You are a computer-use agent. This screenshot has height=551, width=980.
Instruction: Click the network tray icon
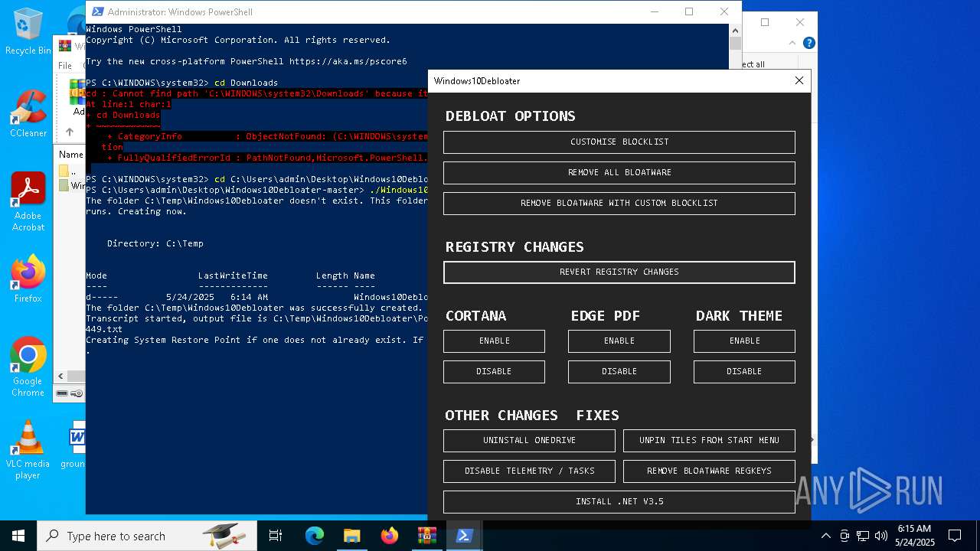pyautogui.click(x=863, y=536)
